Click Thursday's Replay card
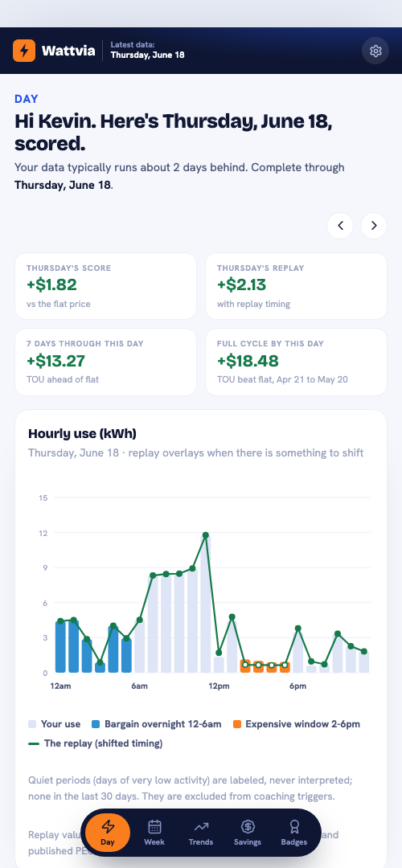Viewport: 402px width, 868px height. [x=296, y=286]
